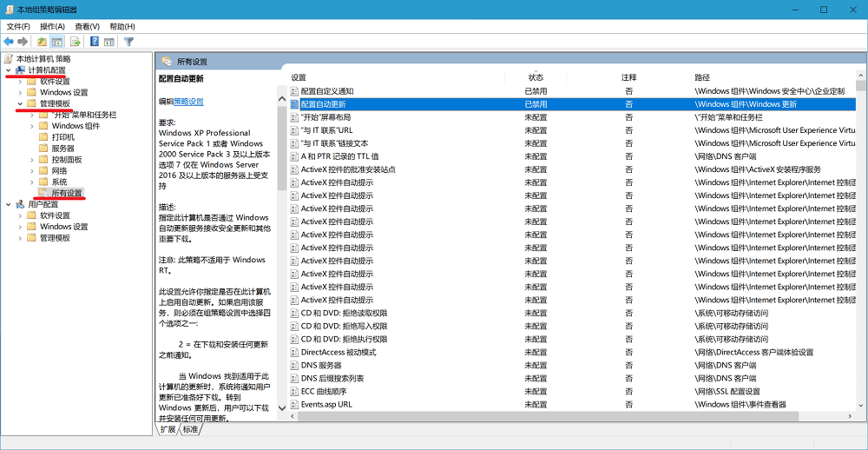
Task: Select 软件设置 under 用户配置
Action: [x=55, y=215]
